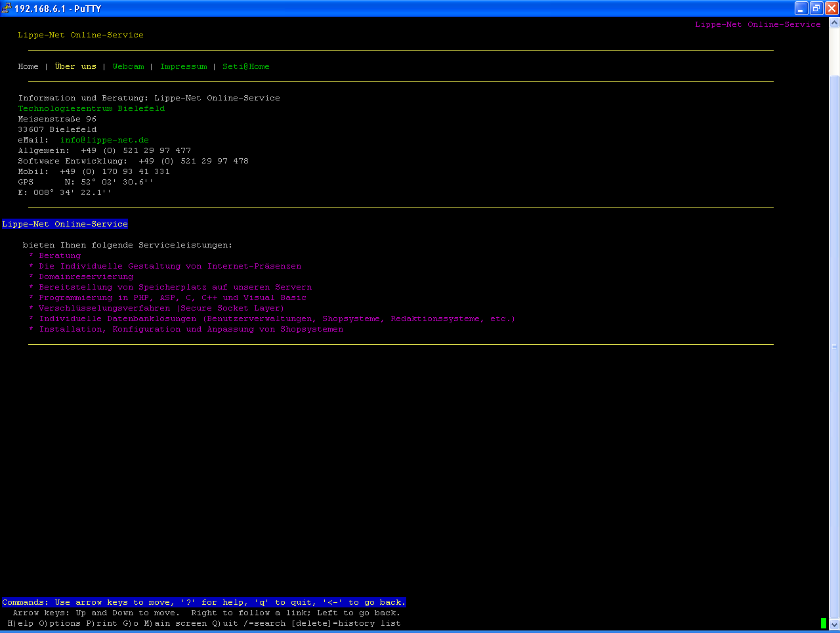Follow the Impressum link

[184, 66]
